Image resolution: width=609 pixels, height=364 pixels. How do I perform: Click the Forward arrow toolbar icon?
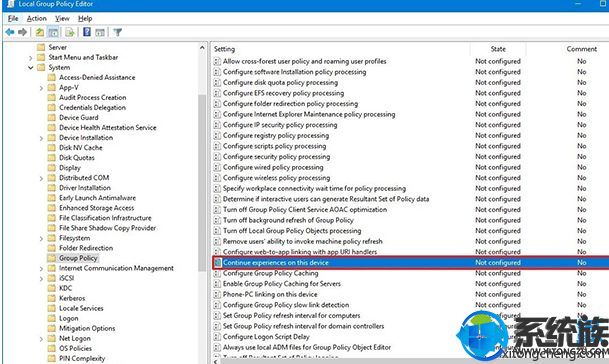(x=23, y=32)
